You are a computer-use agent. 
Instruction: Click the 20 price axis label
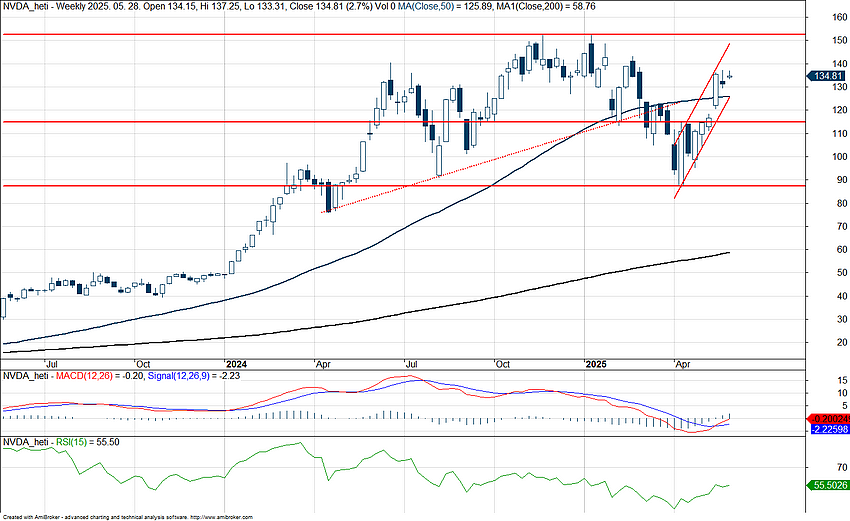point(842,343)
